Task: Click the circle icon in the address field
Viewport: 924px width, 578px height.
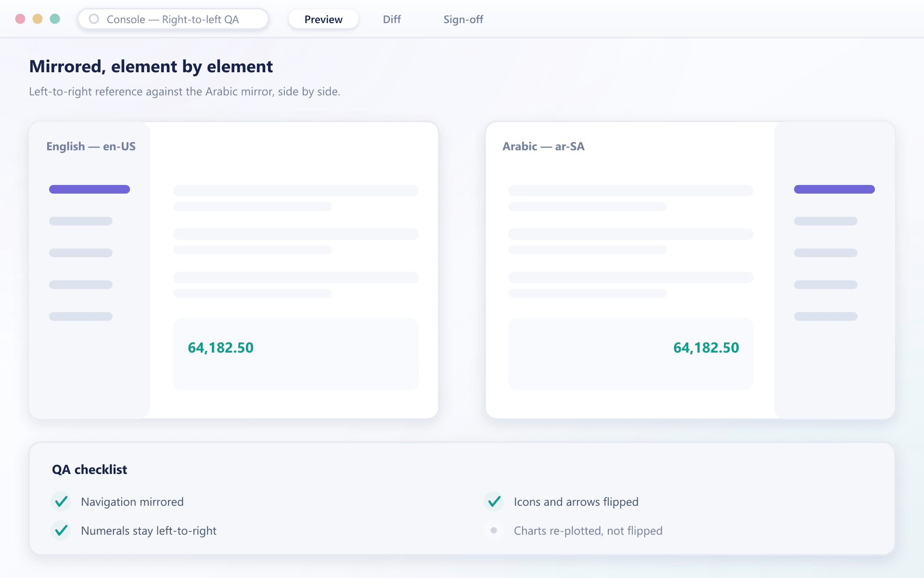Action: click(94, 19)
